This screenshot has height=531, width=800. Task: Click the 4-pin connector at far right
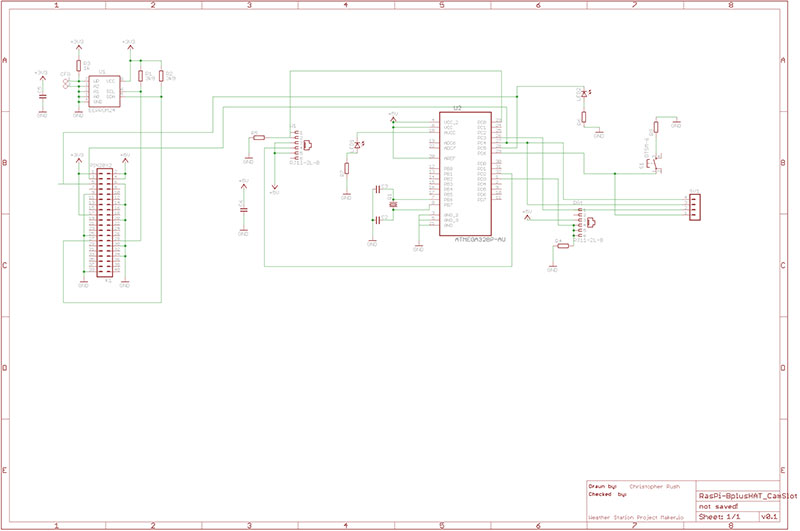coord(693,205)
